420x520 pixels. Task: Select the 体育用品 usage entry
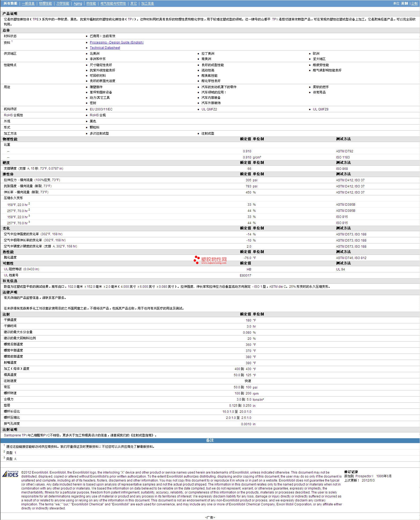[x=319, y=92]
